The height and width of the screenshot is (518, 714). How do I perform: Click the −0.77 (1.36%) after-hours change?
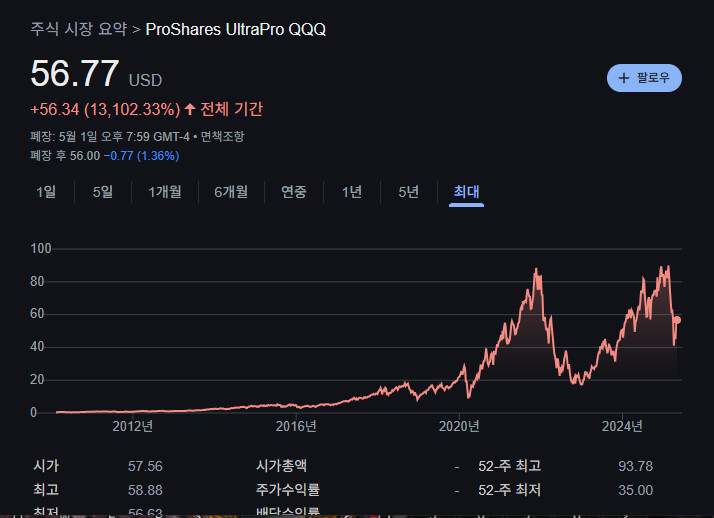point(142,156)
